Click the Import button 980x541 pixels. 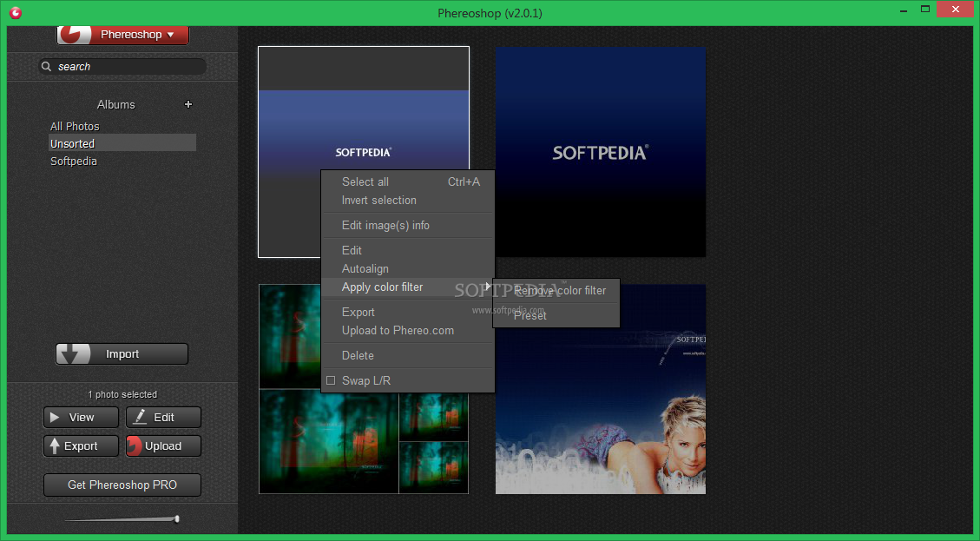coord(122,354)
